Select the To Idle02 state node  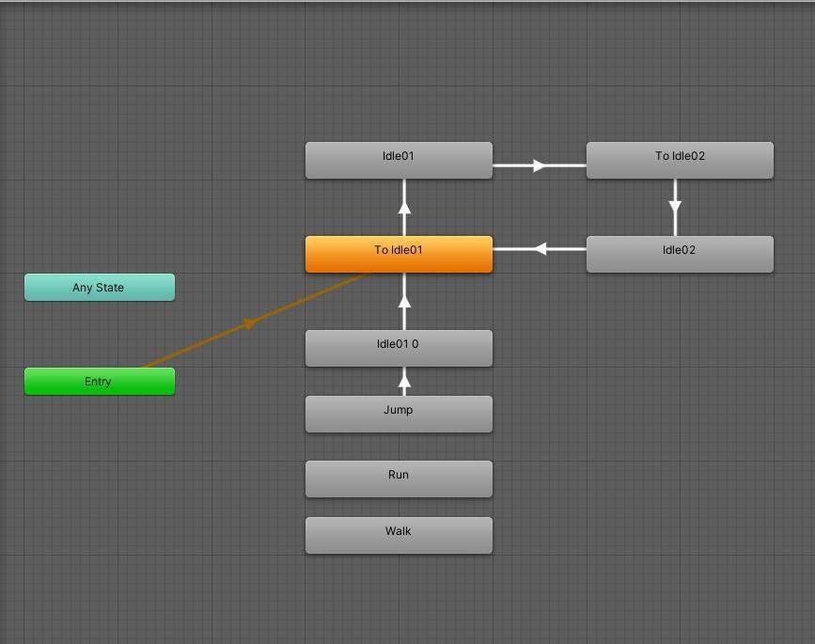[x=679, y=158]
